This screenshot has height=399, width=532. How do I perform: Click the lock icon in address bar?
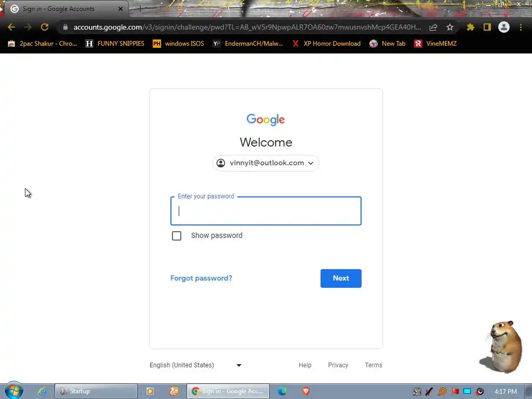65,27
